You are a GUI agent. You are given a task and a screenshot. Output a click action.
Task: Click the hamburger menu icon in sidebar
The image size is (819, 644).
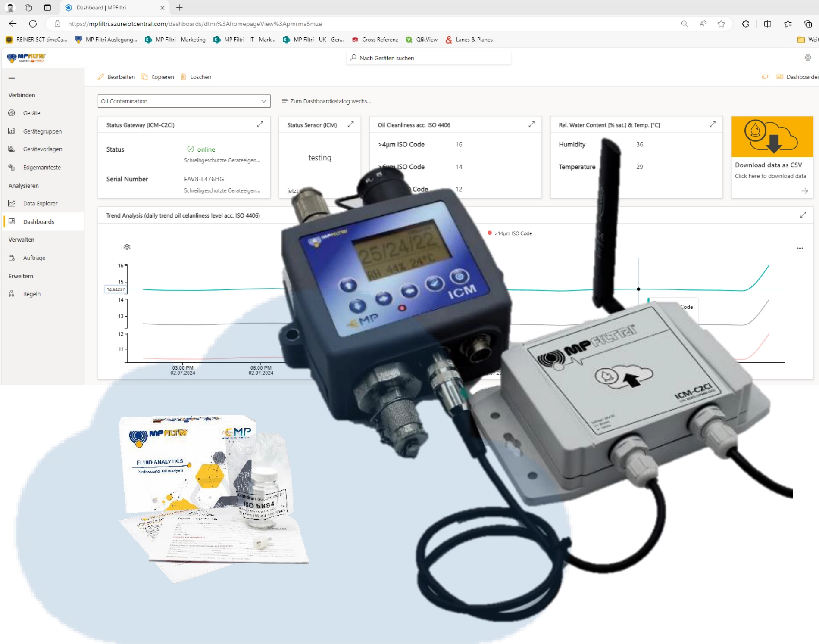(x=12, y=77)
